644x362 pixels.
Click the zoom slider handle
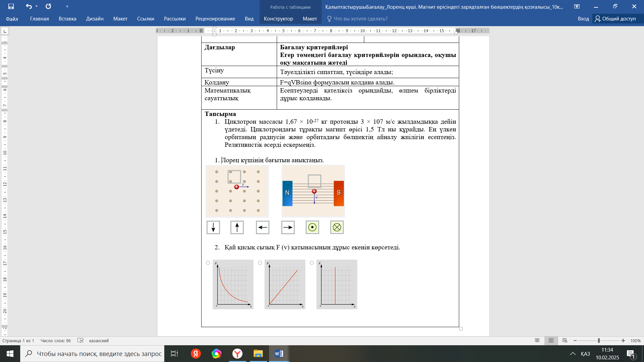[x=599, y=341]
